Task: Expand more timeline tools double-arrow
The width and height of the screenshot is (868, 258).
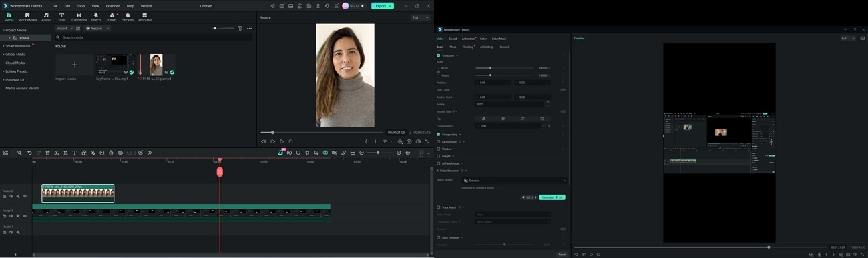Action: tap(150, 153)
